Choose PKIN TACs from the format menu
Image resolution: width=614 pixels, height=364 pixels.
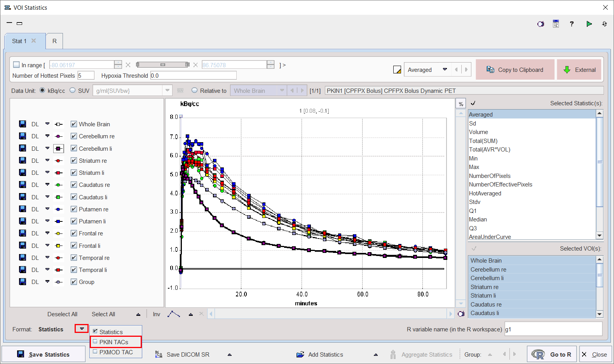click(116, 342)
